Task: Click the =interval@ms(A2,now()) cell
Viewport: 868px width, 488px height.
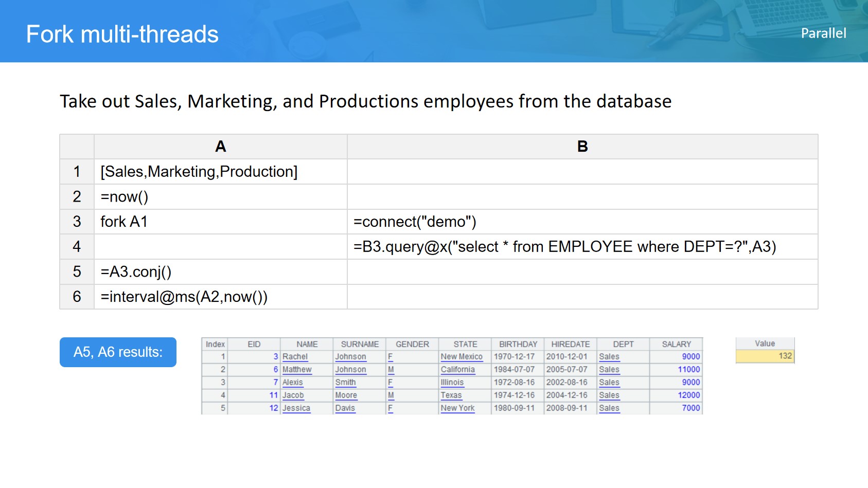Action: pos(184,297)
